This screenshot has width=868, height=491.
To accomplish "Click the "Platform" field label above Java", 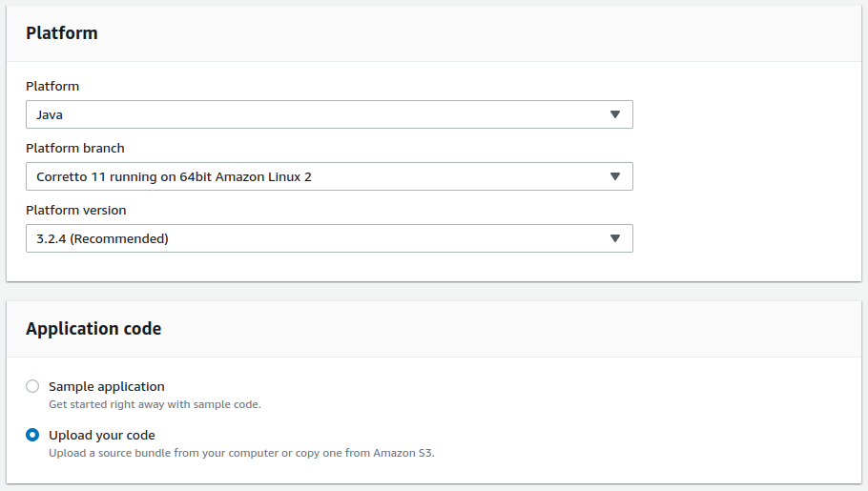I will (52, 86).
